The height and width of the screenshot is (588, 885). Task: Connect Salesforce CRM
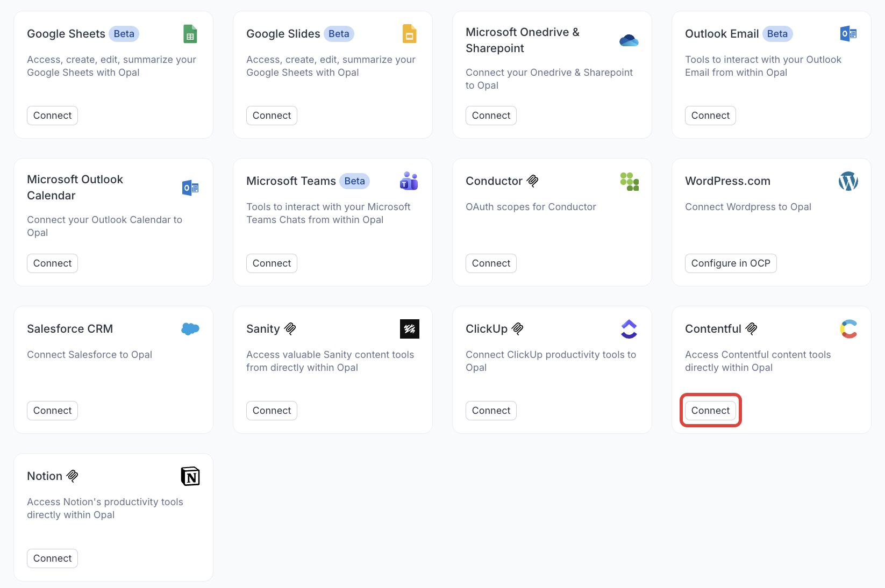click(53, 411)
